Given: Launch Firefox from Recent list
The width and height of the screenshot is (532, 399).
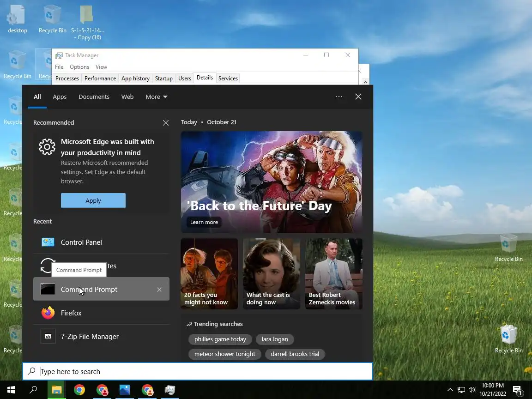Looking at the screenshot, I should [x=101, y=313].
